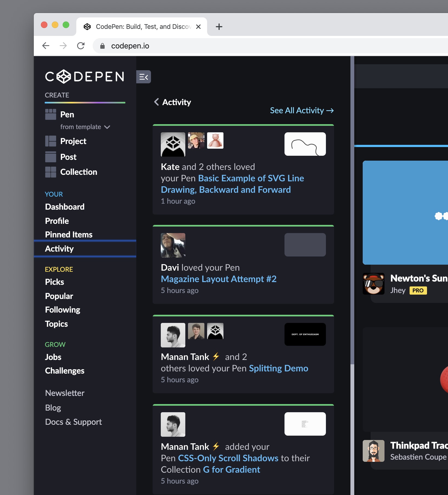Open Docs & Support
Screen dimensions: 448x495
pyautogui.click(x=74, y=422)
